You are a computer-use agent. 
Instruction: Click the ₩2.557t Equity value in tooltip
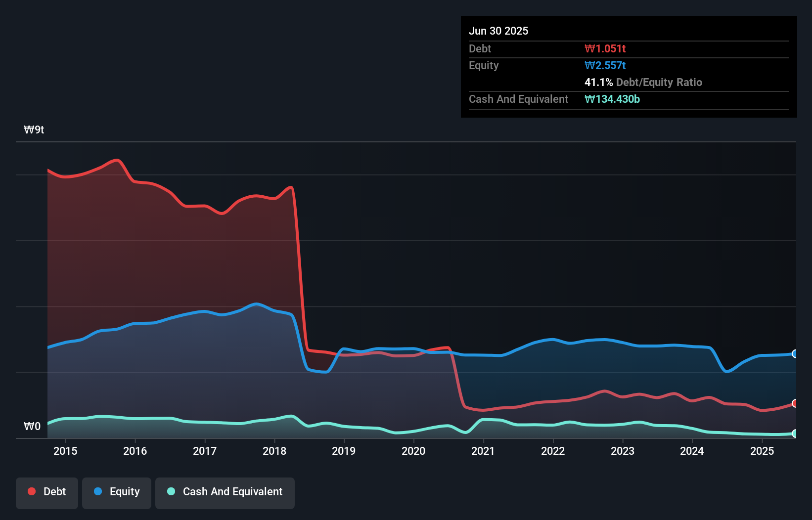coord(605,65)
